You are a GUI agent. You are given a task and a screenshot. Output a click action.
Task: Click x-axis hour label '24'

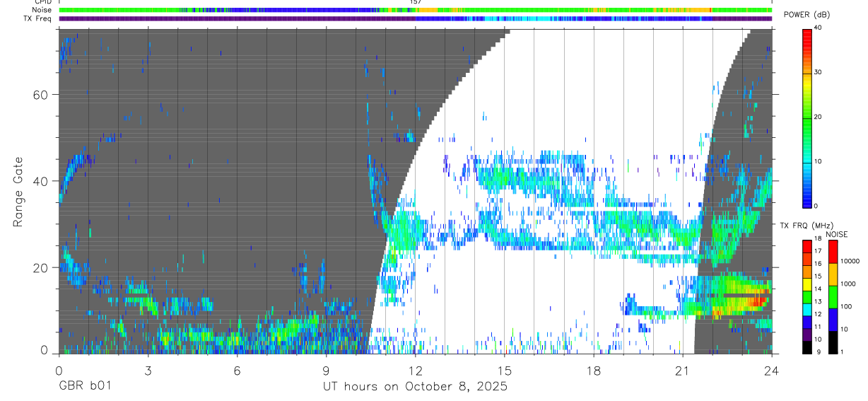pyautogui.click(x=771, y=371)
